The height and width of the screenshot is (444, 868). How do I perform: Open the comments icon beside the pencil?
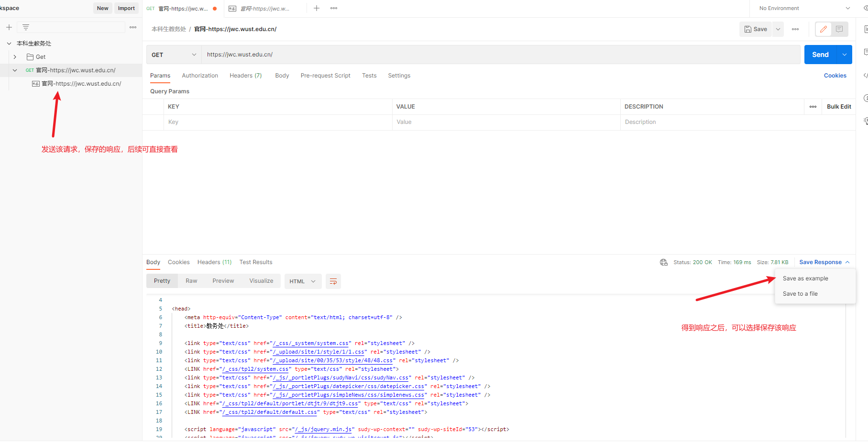pos(839,29)
